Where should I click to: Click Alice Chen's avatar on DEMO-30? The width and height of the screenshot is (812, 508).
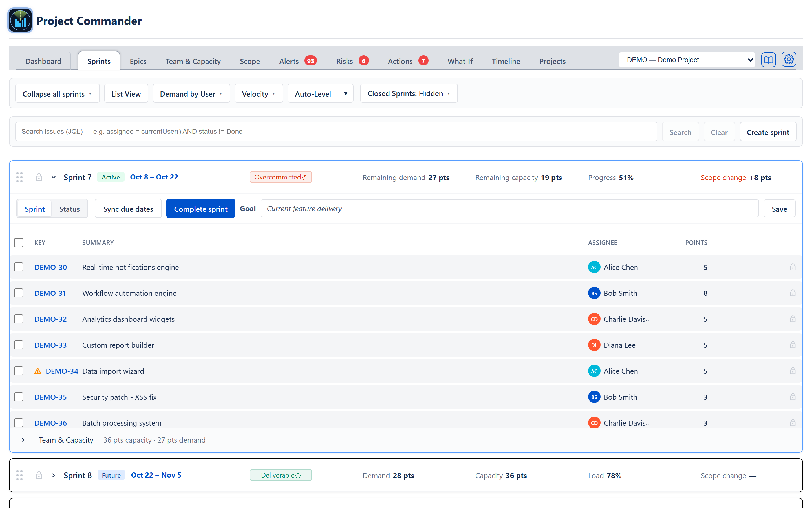[x=594, y=267]
